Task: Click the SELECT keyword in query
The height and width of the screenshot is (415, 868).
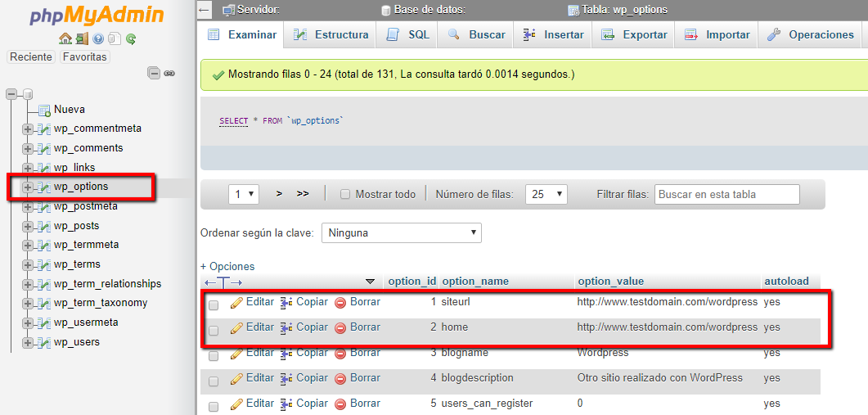Action: tap(234, 121)
